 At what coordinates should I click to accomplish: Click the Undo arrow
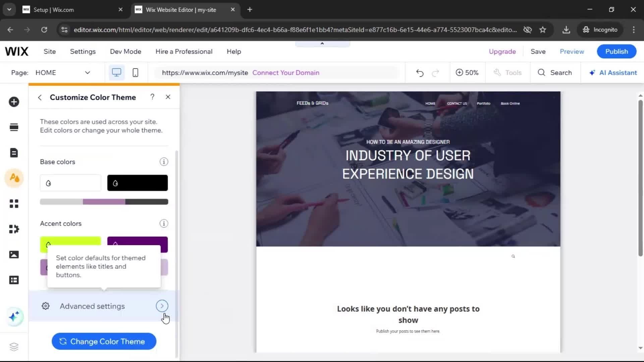(x=420, y=73)
